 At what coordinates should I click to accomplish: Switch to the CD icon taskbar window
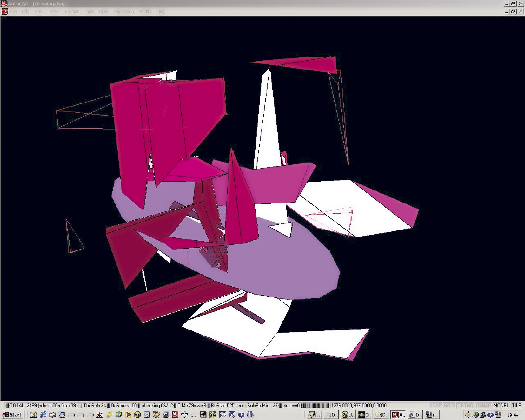click(315, 415)
